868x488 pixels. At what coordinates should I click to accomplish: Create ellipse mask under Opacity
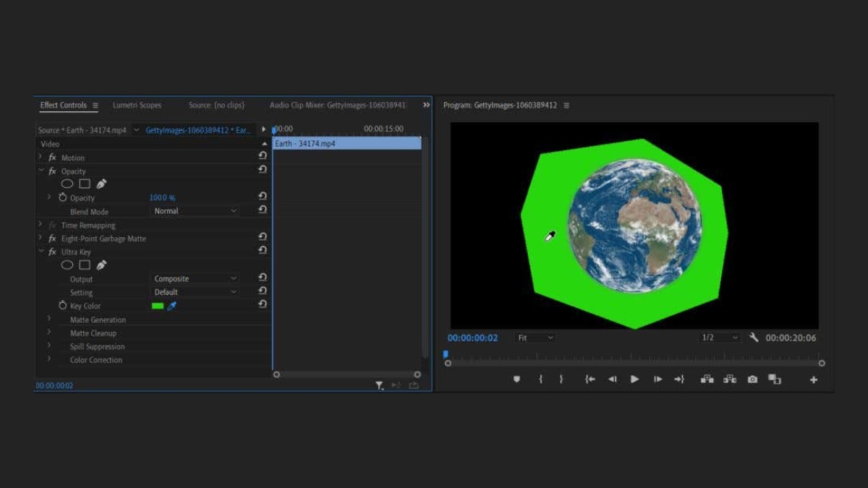coord(67,184)
